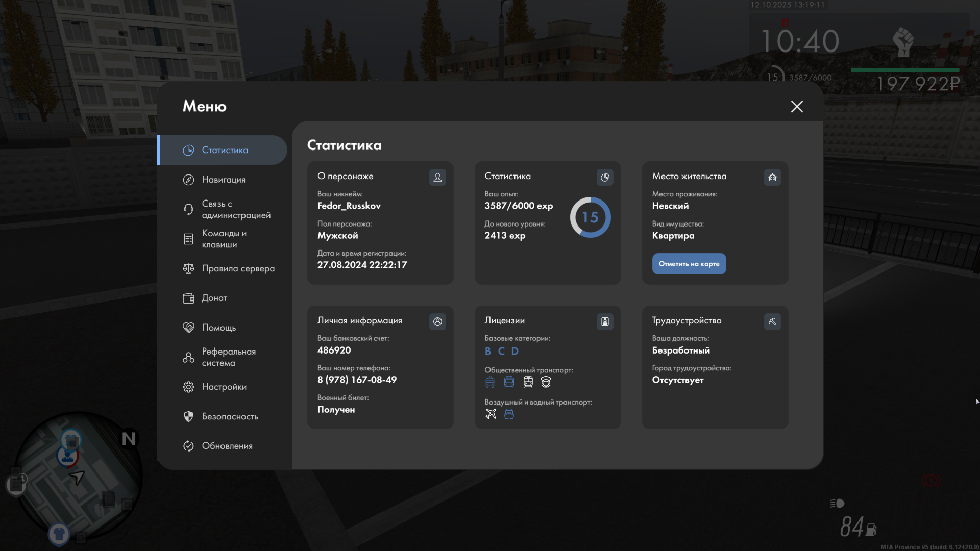The height and width of the screenshot is (551, 980).
Task: Open Связь с администрацией section
Action: click(x=236, y=209)
